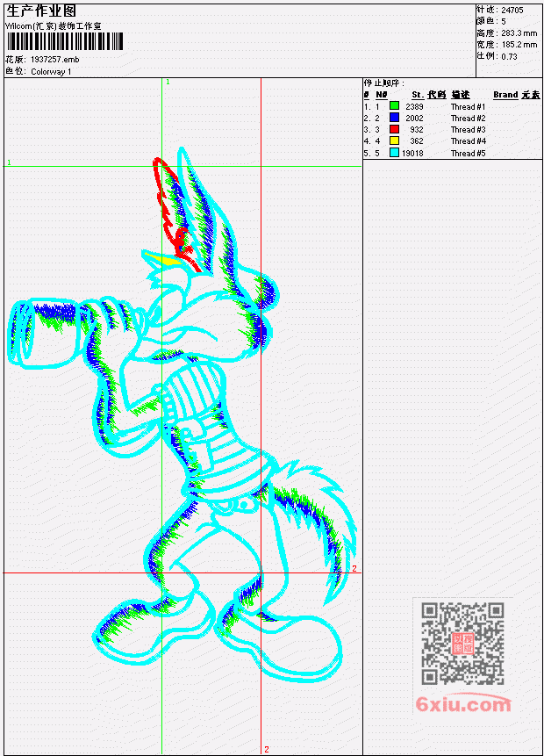544x756 pixels.
Task: Click the stitch count value 932
Action: pos(417,130)
